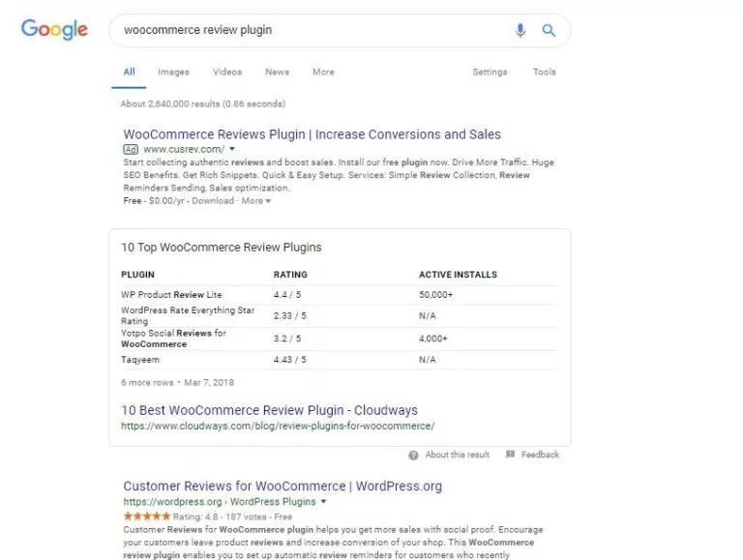The image size is (743, 560).
Task: Open dropdown arrow next to WordPress Plugins
Action: (324, 501)
